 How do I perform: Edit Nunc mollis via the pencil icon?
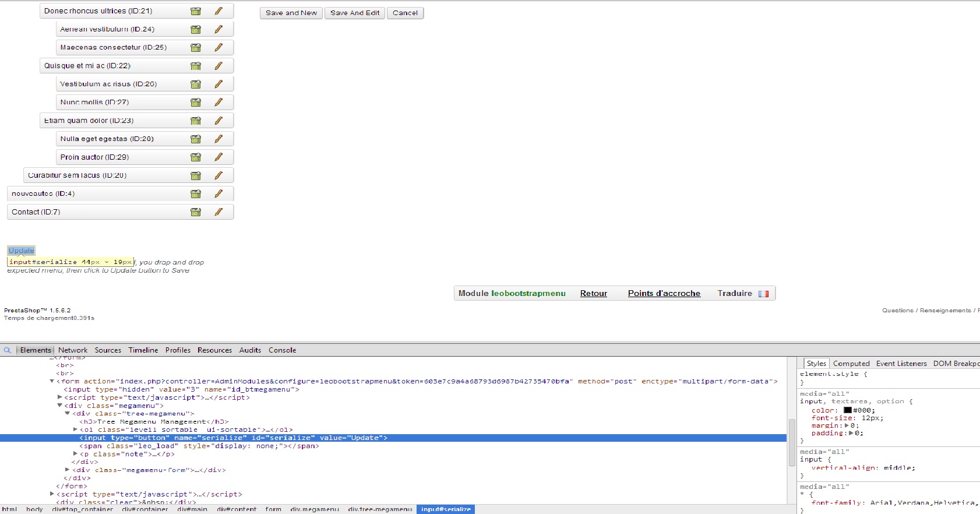pos(218,102)
